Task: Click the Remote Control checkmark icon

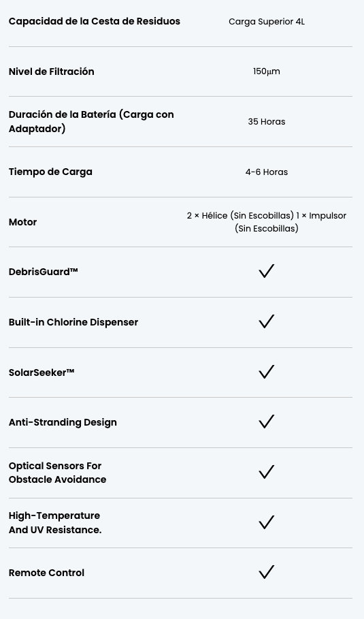Action: [x=266, y=572]
